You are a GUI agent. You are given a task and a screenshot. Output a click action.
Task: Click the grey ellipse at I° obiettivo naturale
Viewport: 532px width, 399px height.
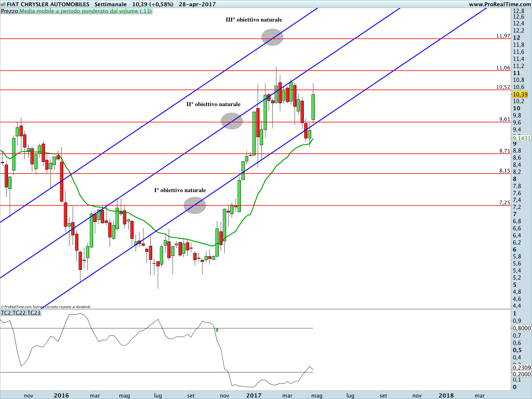pyautogui.click(x=195, y=205)
